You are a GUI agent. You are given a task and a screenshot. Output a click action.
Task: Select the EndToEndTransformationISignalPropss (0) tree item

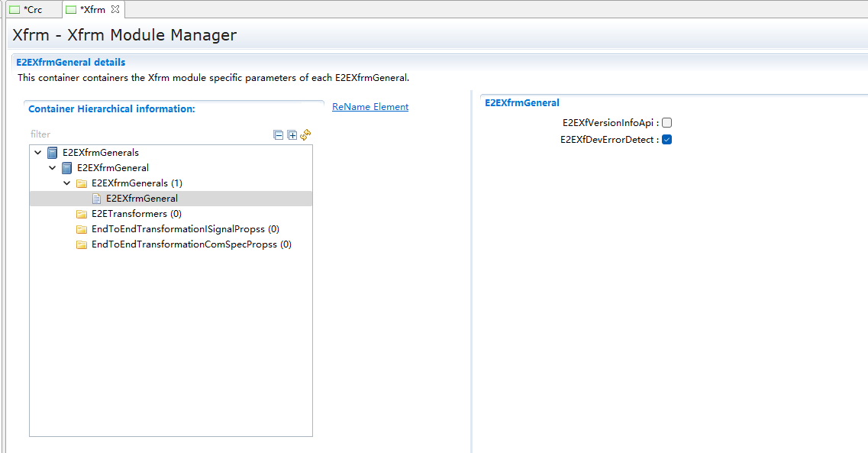[x=185, y=229]
